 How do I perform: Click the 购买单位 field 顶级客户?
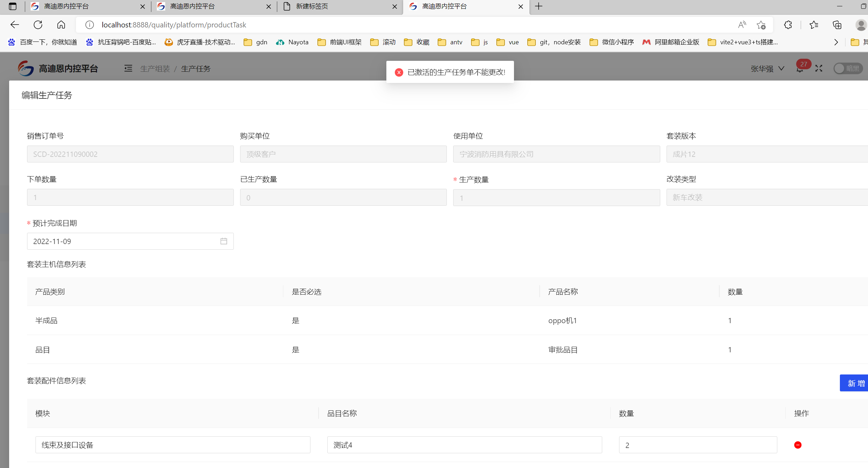coord(343,154)
